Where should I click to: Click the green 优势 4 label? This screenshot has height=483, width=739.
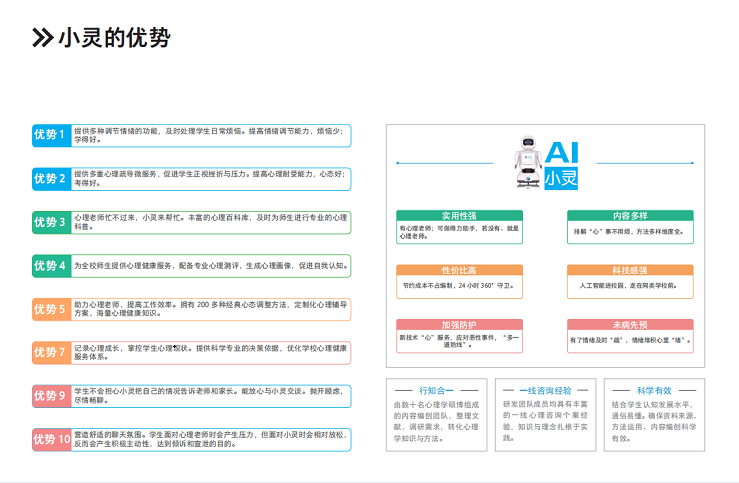click(49, 266)
